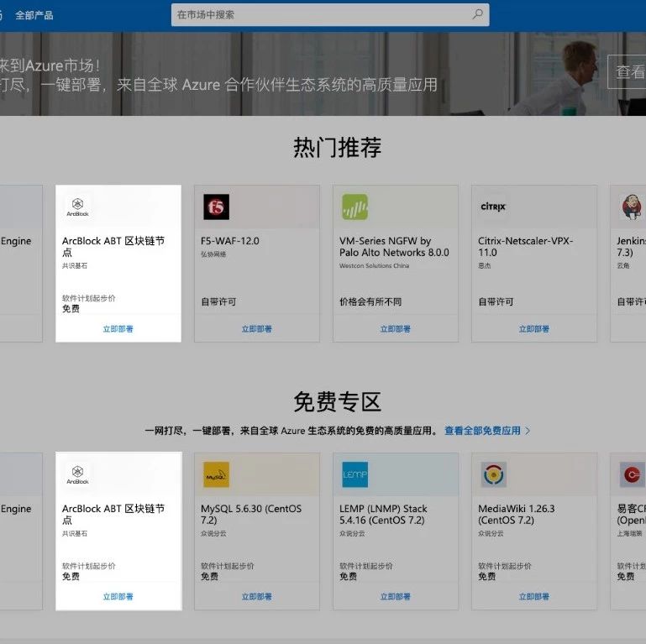Open 查看全部免费应用 link
This screenshot has width=646, height=644.
click(x=482, y=431)
